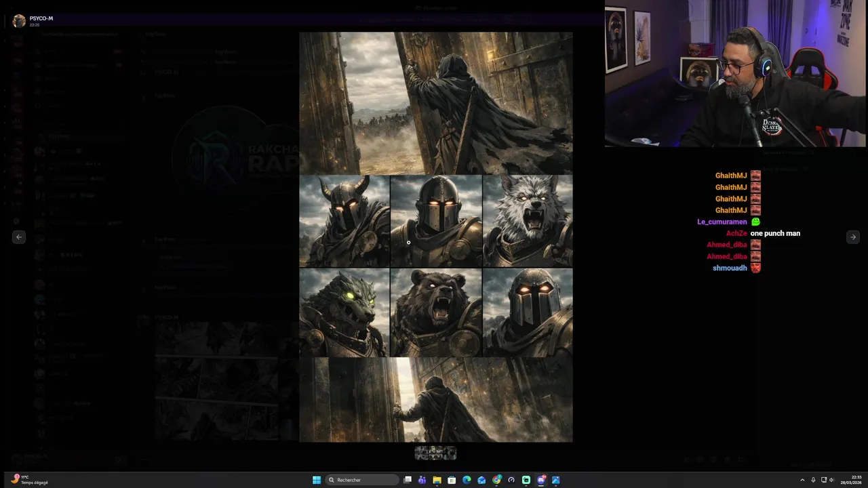Click 'Le_cumuramen' chat username

722,222
